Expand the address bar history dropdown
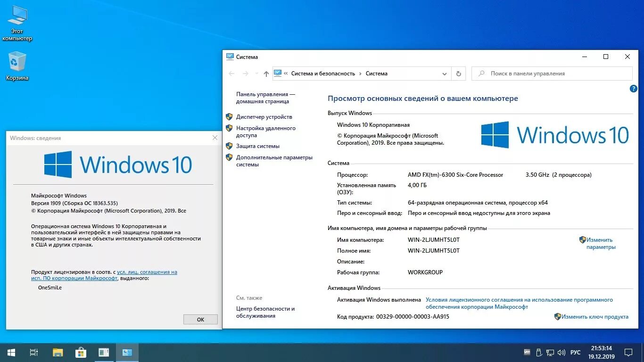Image resolution: width=644 pixels, height=362 pixels. tap(445, 74)
